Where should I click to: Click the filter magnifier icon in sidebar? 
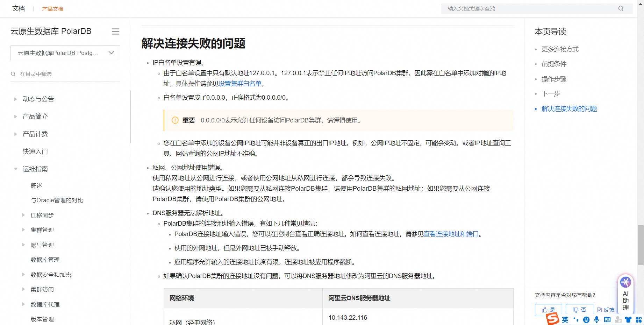tap(13, 74)
